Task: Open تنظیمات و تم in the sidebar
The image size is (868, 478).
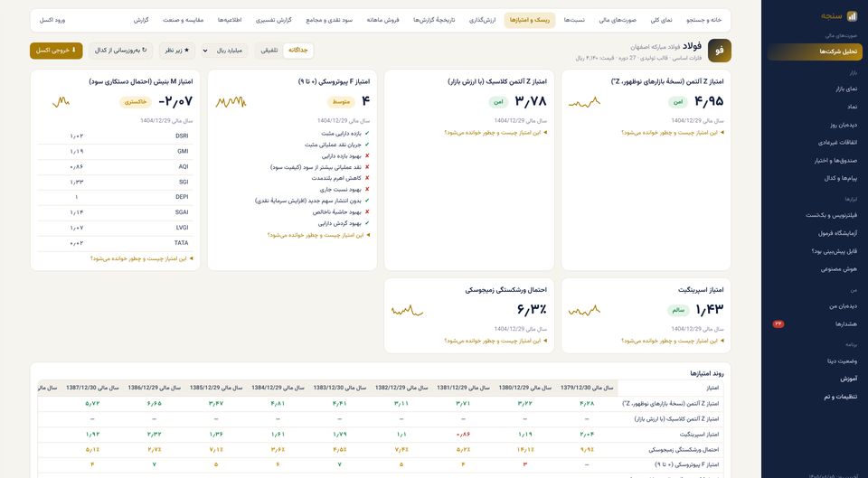Action: coord(815,397)
